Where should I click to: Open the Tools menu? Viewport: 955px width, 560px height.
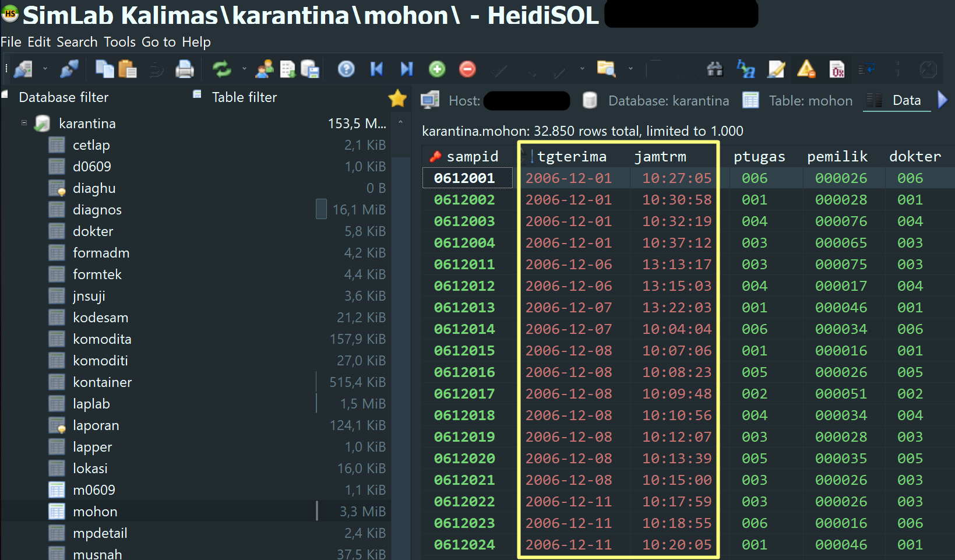[x=119, y=42]
